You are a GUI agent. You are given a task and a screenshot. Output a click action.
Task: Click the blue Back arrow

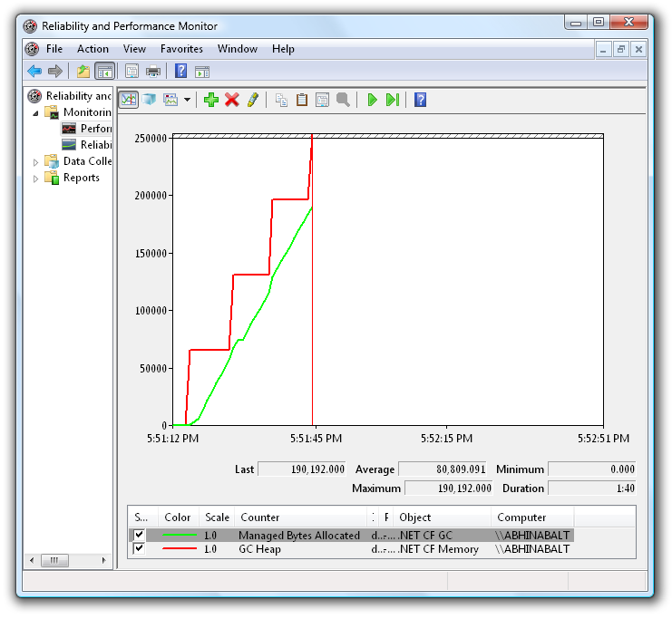click(34, 72)
